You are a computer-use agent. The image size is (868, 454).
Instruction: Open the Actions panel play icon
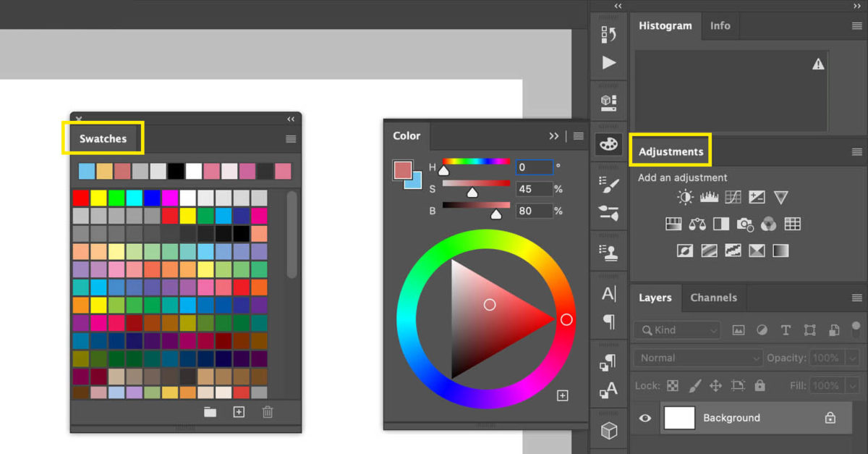click(608, 62)
